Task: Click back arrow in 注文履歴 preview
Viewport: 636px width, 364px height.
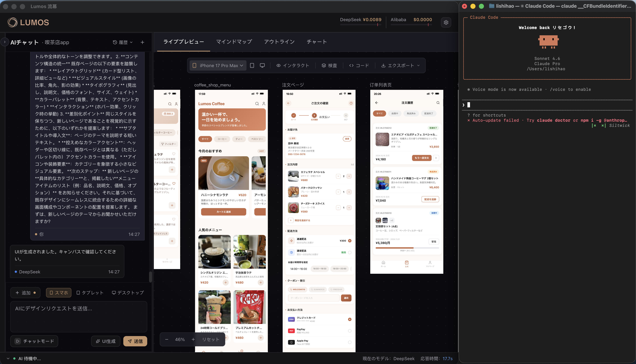Action: tap(377, 103)
